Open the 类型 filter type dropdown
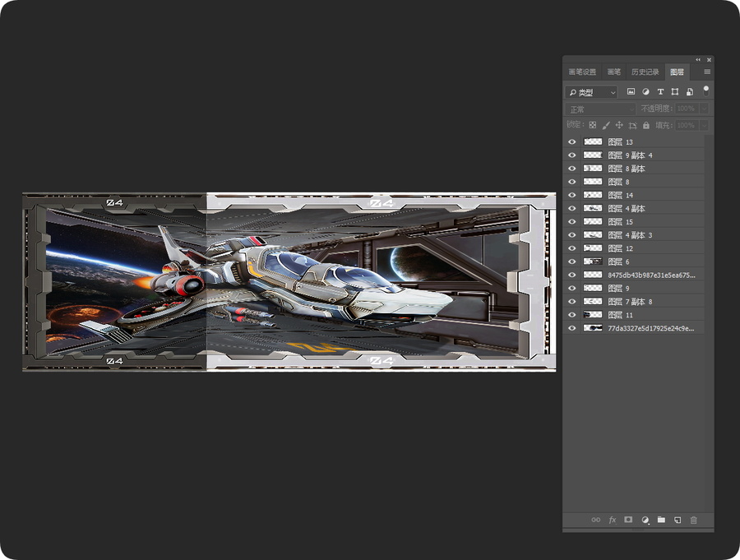 coord(591,92)
